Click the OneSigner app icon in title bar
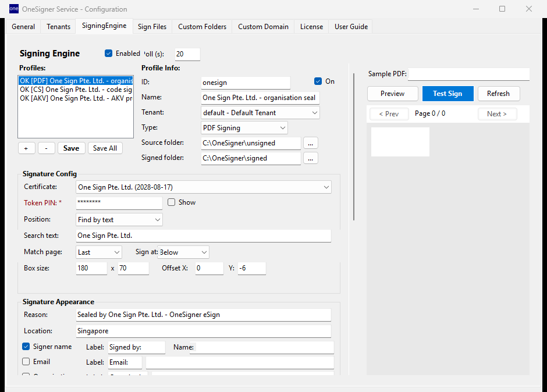This screenshot has width=547, height=392. [x=14, y=9]
